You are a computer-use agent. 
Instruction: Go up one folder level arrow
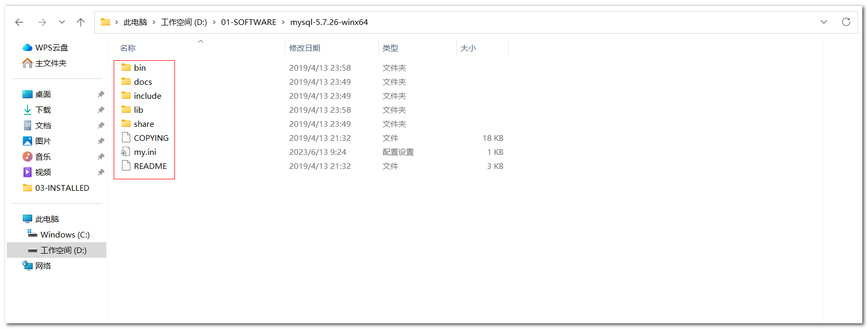(80, 22)
